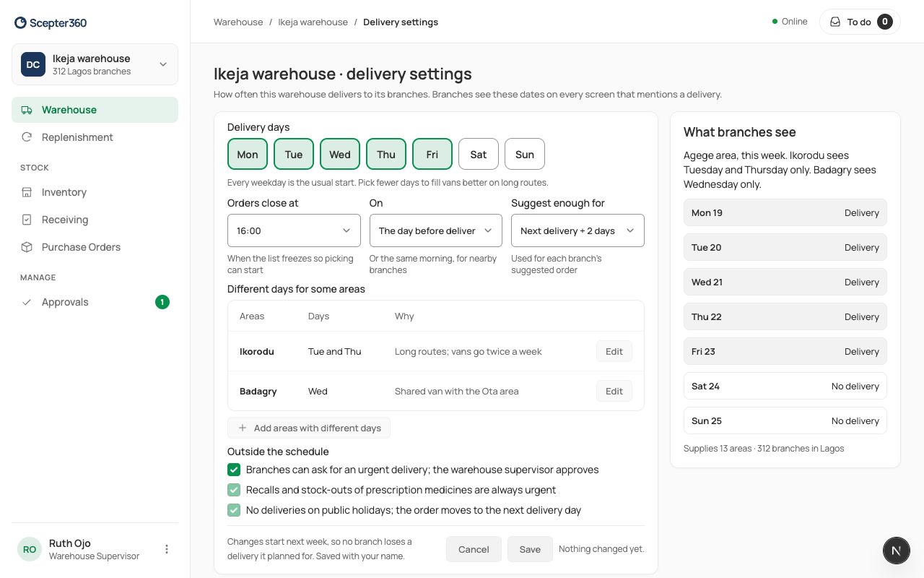Click the truck icon beside Warehouse

point(27,110)
